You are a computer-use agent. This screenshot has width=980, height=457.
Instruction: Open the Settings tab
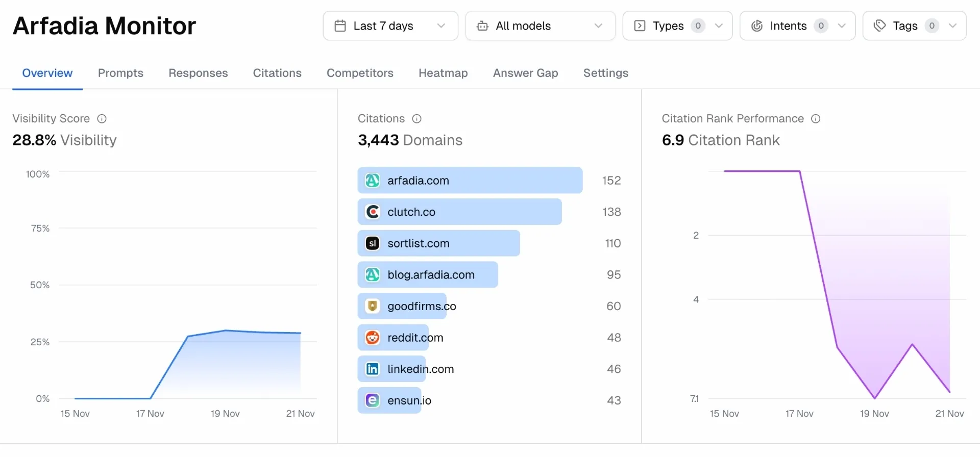606,73
